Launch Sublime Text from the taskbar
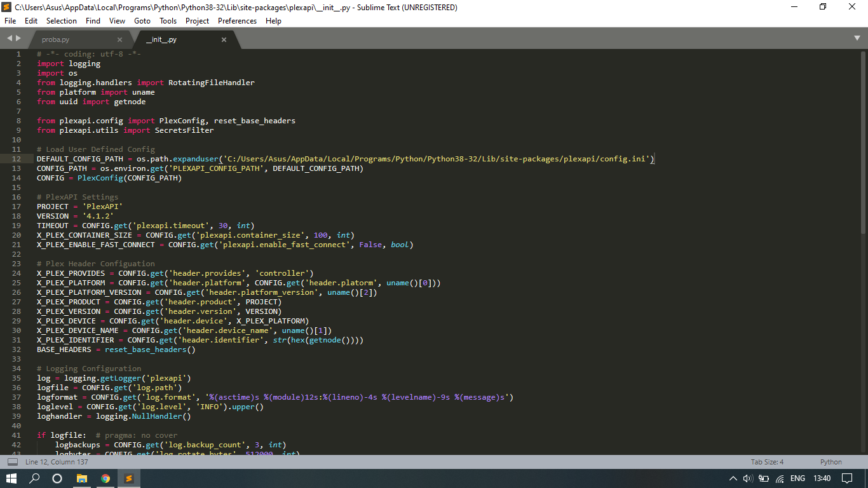Image resolution: width=868 pixels, height=488 pixels. [129, 477]
